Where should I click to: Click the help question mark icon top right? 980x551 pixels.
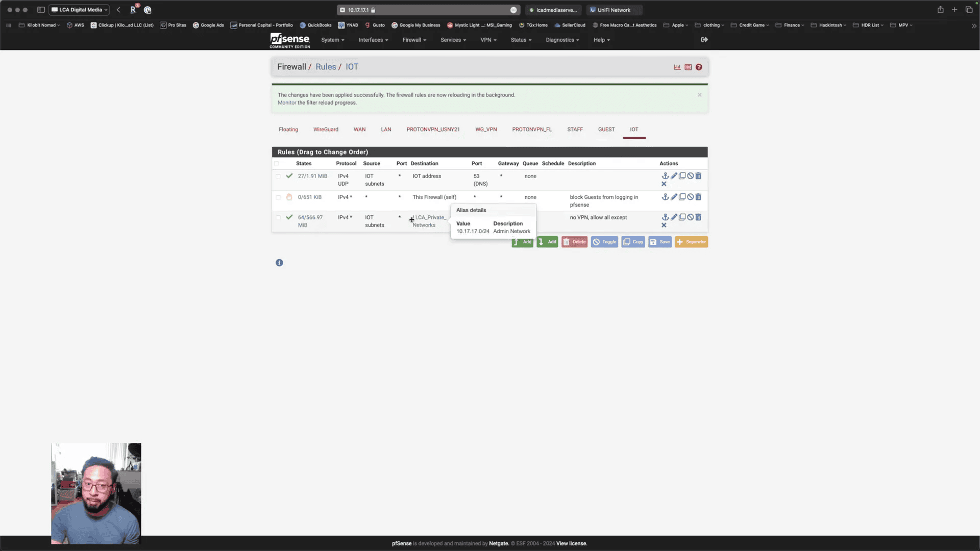point(699,67)
